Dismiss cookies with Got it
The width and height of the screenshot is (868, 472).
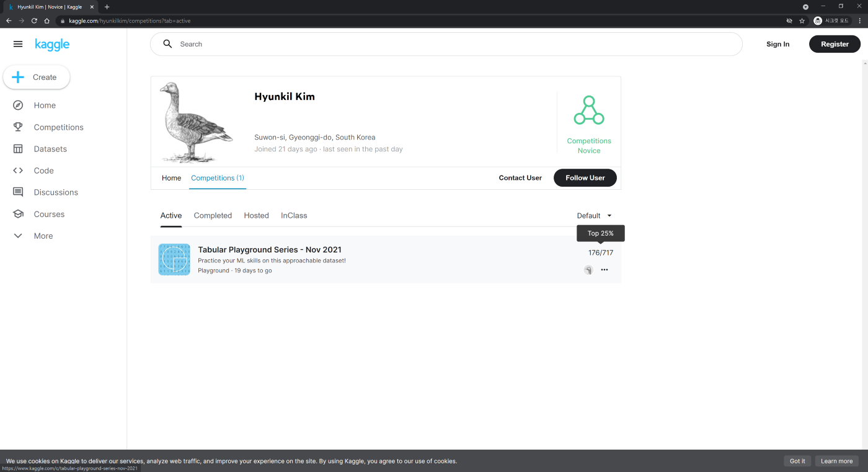(797, 461)
